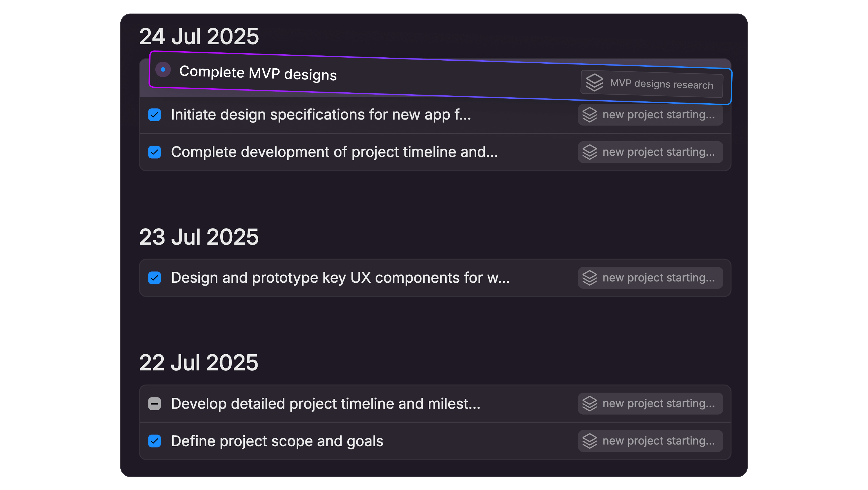868x490 pixels.
Task: Toggle the dash checkbox on Develop detailed timeline
Action: click(x=155, y=403)
